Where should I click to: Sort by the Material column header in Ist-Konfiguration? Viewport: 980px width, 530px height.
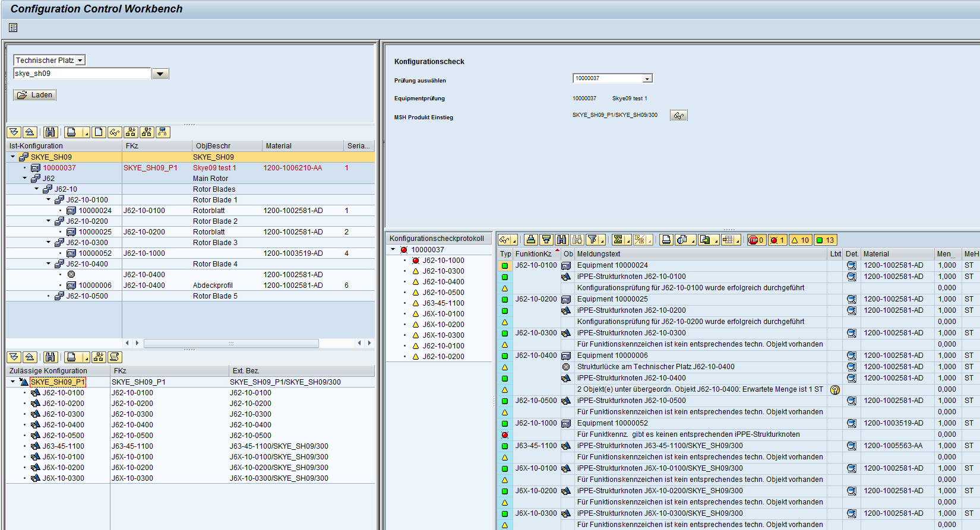tap(303, 146)
